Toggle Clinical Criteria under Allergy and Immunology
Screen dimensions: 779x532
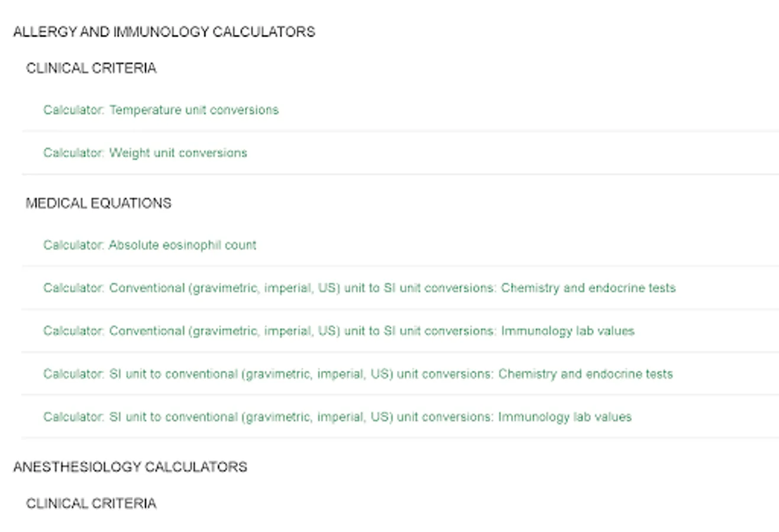pyautogui.click(x=91, y=69)
